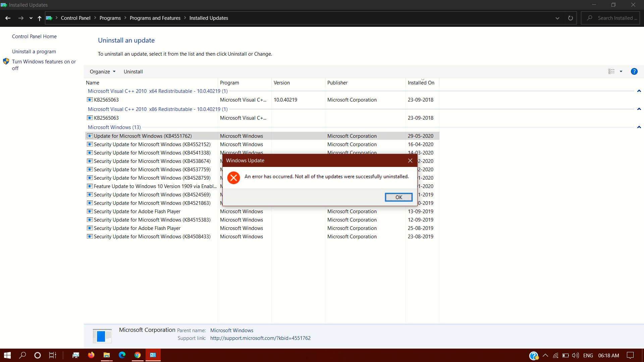Sort by the Publisher column header

click(365, 83)
